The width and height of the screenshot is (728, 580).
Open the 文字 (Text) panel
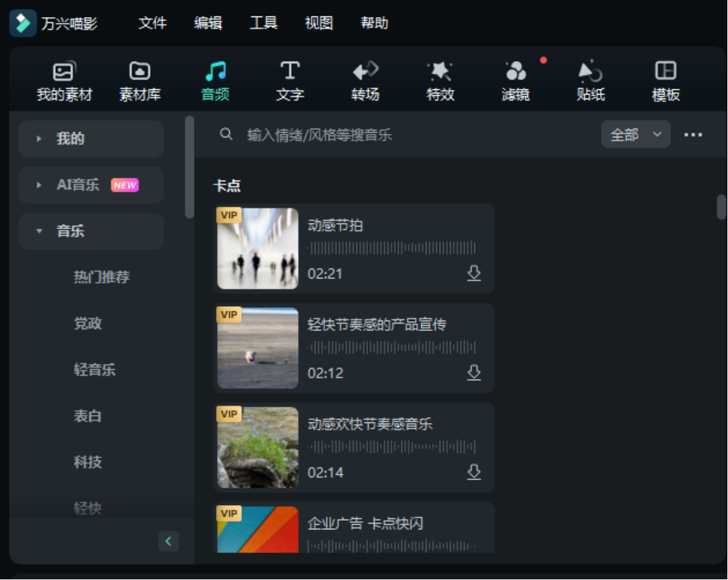click(x=289, y=79)
